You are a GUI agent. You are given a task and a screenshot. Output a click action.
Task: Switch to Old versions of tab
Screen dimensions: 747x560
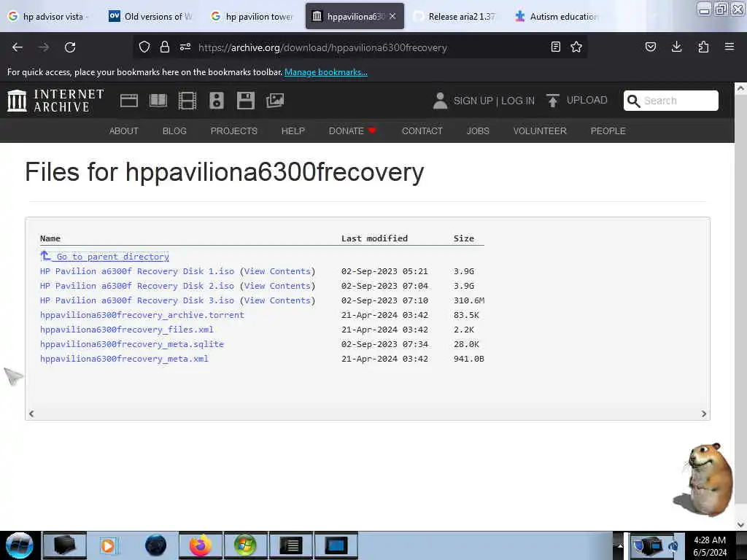pyautogui.click(x=151, y=16)
